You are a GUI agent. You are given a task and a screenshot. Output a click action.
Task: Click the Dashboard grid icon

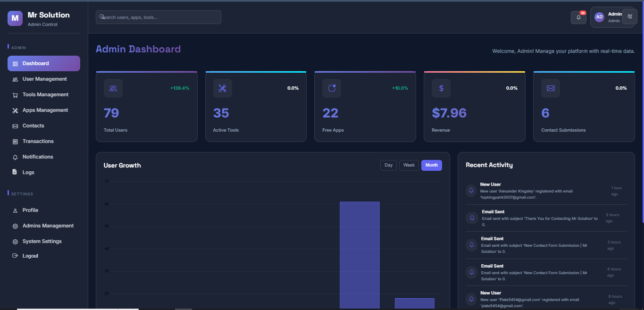point(15,64)
